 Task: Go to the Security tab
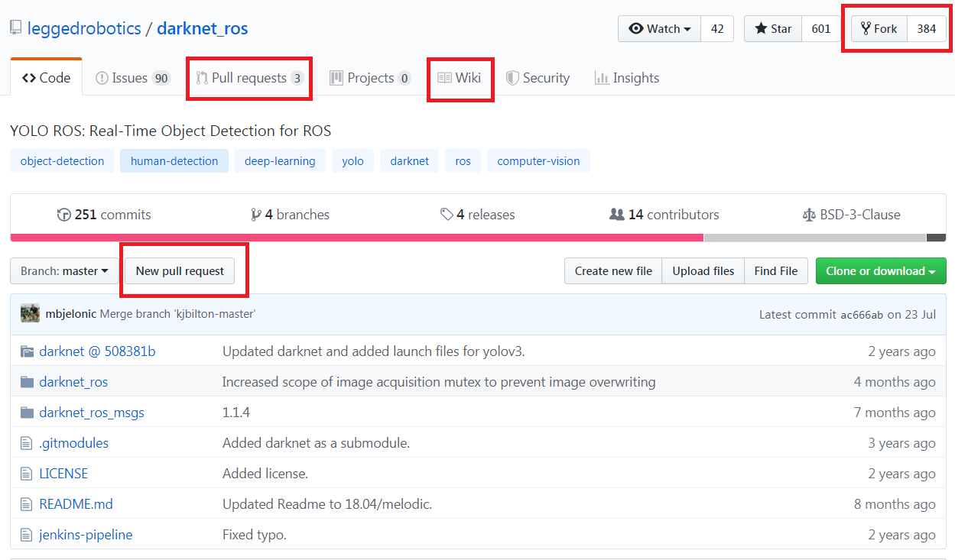pos(538,77)
